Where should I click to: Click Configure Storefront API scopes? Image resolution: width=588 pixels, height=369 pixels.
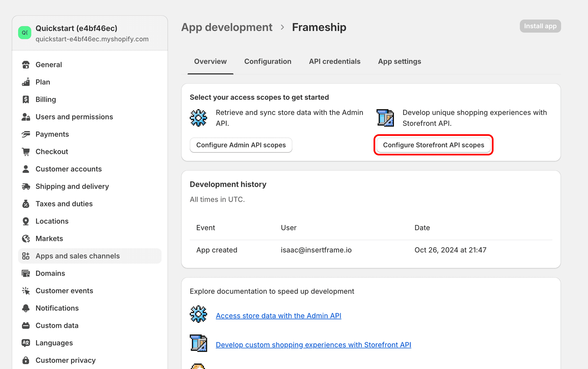click(433, 145)
